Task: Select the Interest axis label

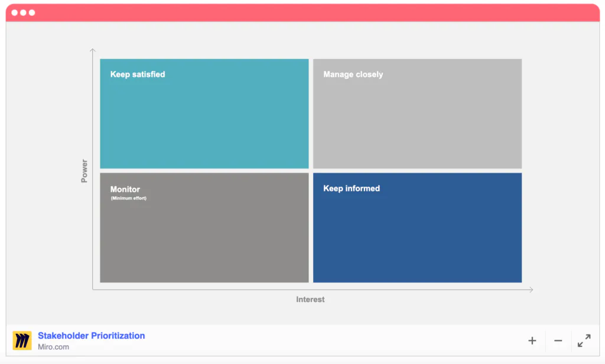Action: tap(310, 300)
